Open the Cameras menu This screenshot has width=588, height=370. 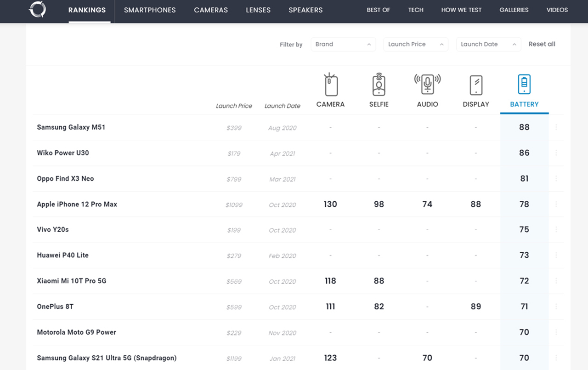coord(211,10)
